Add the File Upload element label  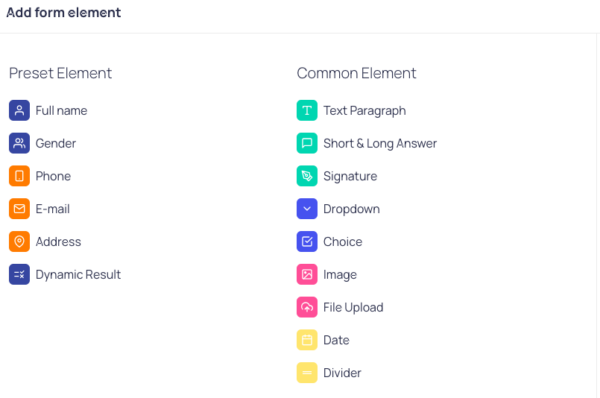click(353, 307)
